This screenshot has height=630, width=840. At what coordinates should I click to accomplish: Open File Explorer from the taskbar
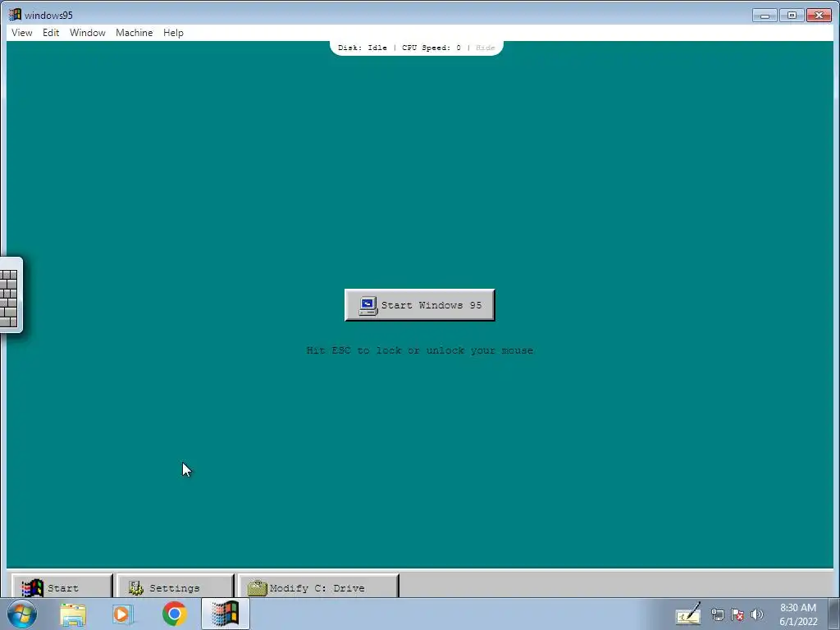pos(73,614)
